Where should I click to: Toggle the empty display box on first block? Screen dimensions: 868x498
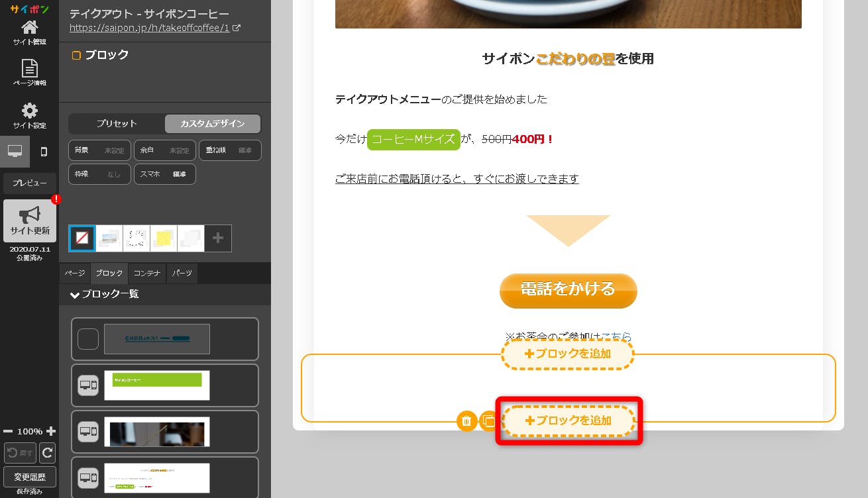(88, 339)
